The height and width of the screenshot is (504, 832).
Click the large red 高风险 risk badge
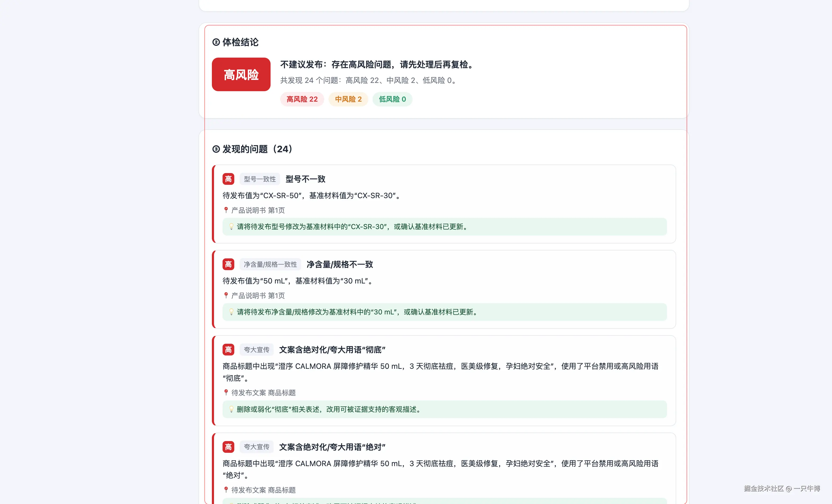pyautogui.click(x=241, y=74)
